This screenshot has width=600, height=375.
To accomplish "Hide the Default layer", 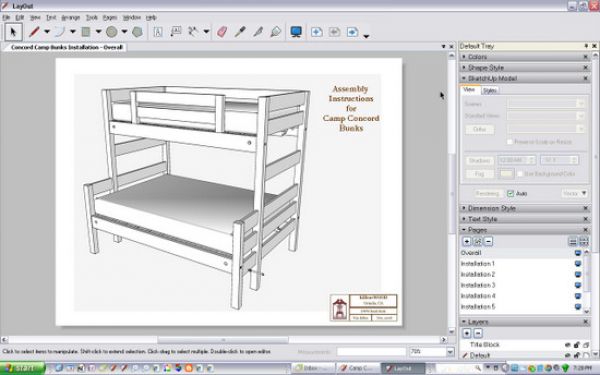I will [x=568, y=355].
